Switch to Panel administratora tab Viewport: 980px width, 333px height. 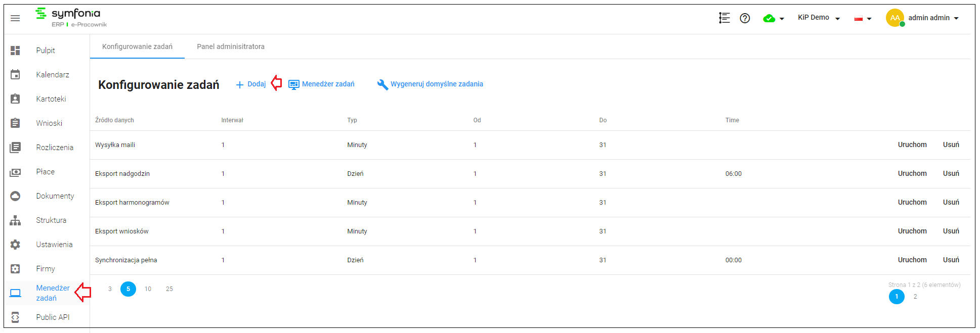click(x=231, y=46)
